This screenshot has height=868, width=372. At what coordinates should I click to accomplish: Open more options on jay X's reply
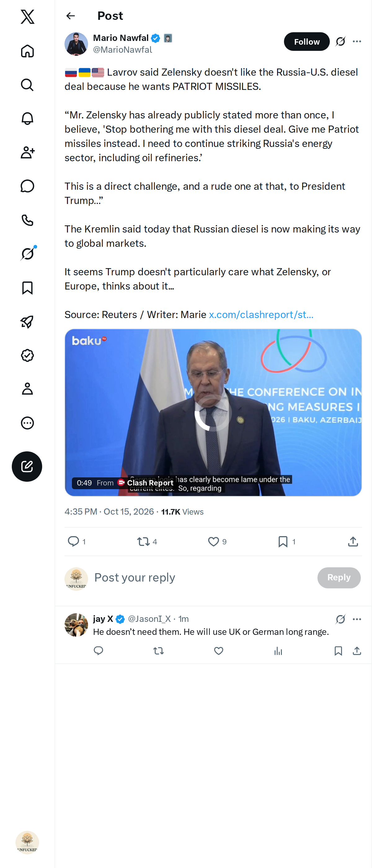357,619
